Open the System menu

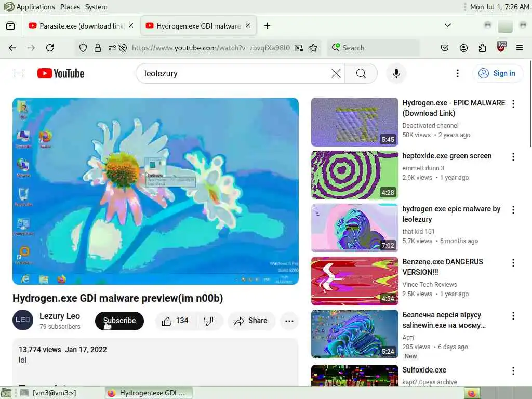[x=96, y=7]
